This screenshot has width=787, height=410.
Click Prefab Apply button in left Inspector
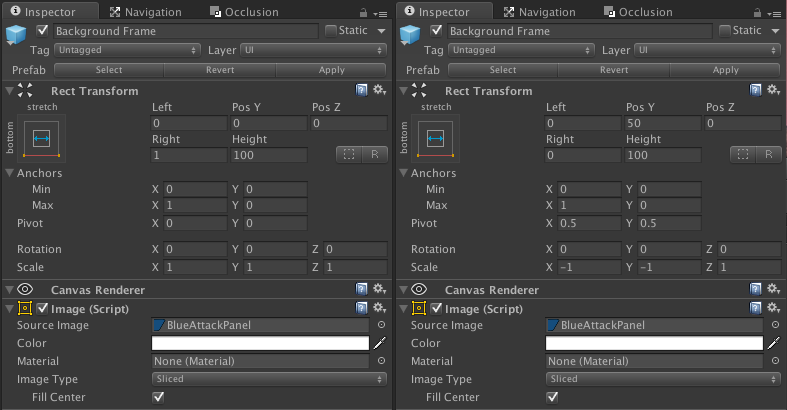point(331,70)
